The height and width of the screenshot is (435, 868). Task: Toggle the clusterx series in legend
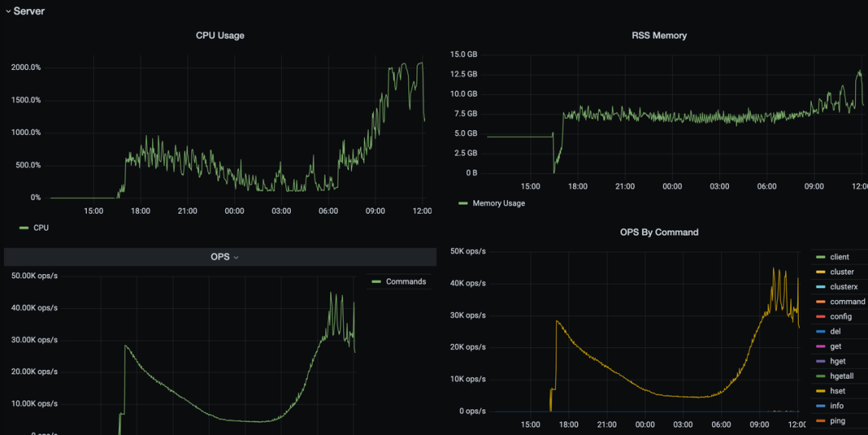pyautogui.click(x=844, y=287)
